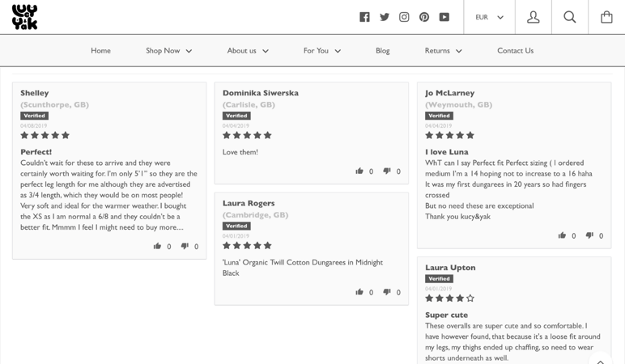Click reviewer name Jo McLarney

449,93
